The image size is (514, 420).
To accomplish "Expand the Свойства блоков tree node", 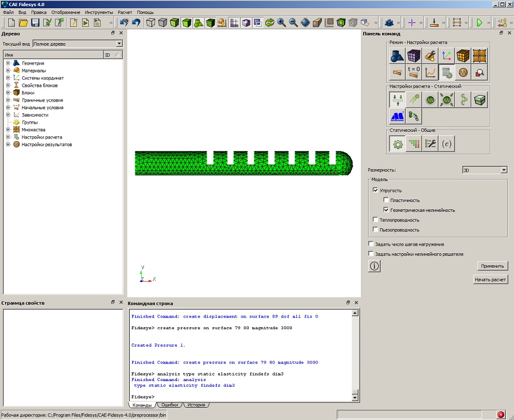I will click(x=8, y=85).
